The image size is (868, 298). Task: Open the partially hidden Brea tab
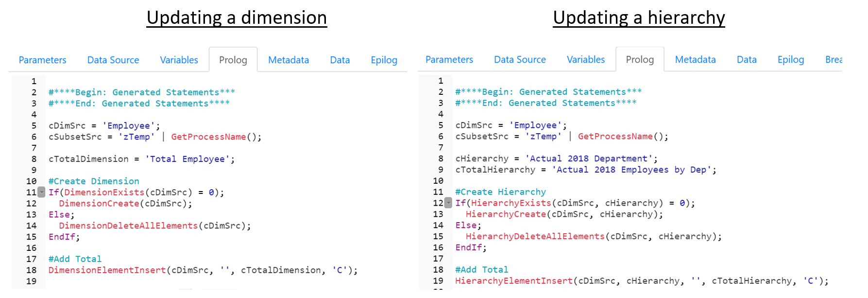click(x=834, y=59)
